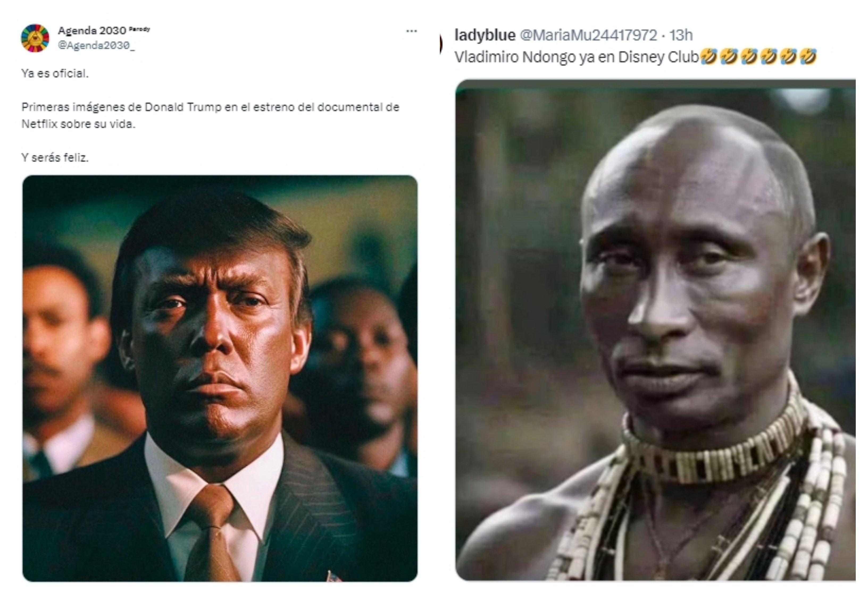Open the Agenda 2030 profile avatar
Screen dimensions: 868x597
[35, 38]
